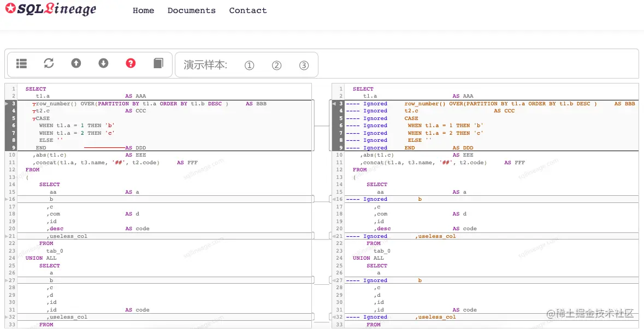
Task: Open the Contact page
Action: click(x=247, y=11)
